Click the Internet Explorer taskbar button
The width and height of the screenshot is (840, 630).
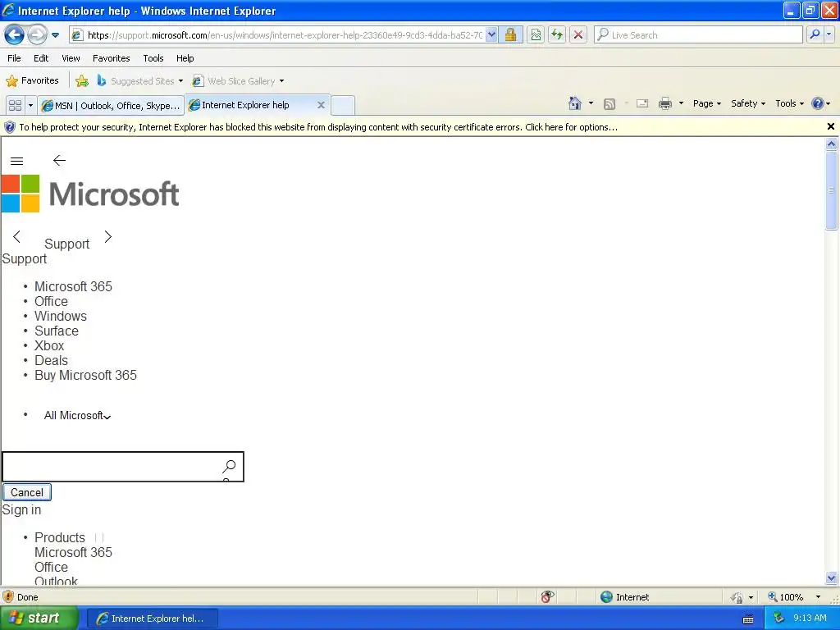coord(152,619)
